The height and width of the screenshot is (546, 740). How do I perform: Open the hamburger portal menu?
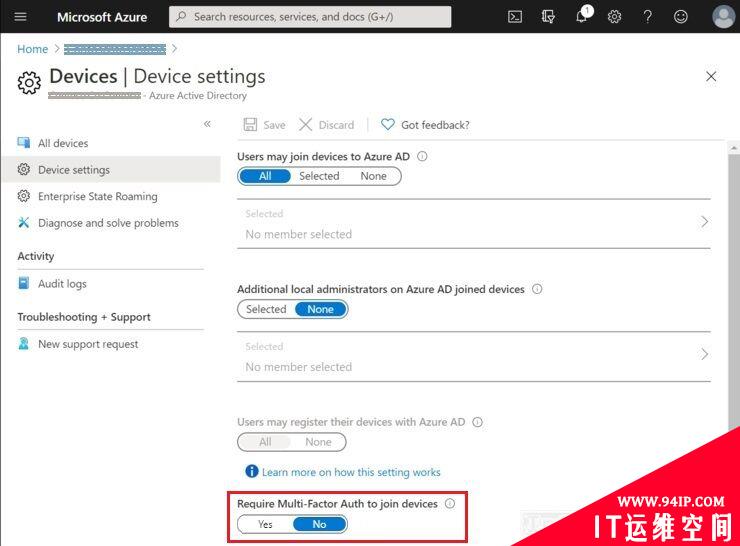pyautogui.click(x=20, y=17)
